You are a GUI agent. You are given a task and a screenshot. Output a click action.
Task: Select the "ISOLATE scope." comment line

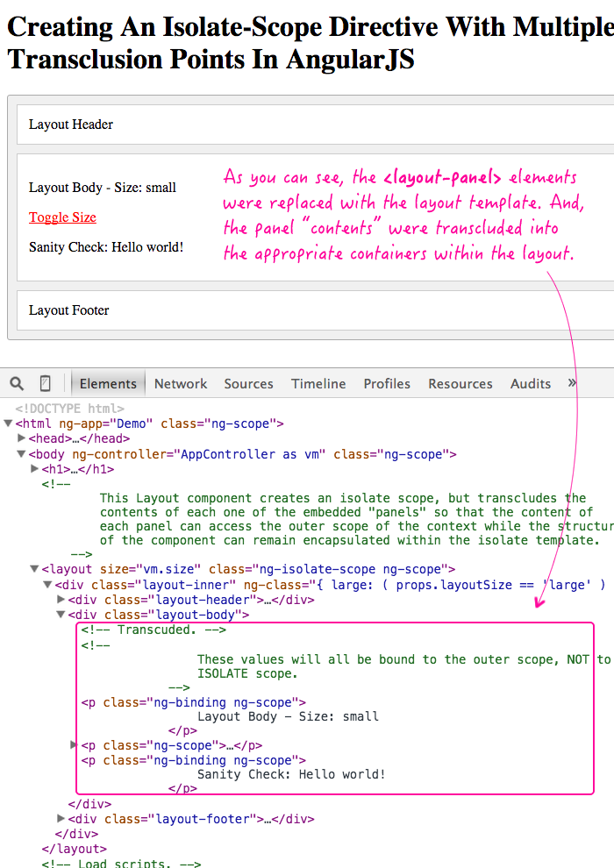click(x=247, y=673)
